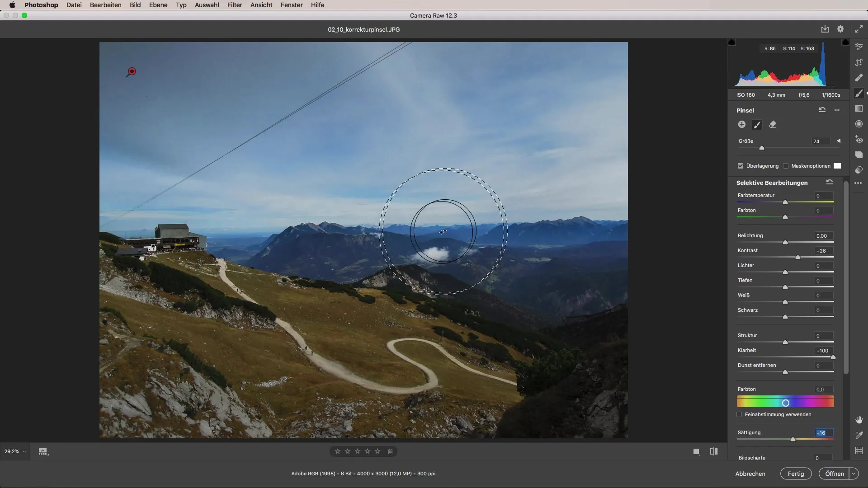
Task: Rate the image with the fifth star
Action: [377, 451]
